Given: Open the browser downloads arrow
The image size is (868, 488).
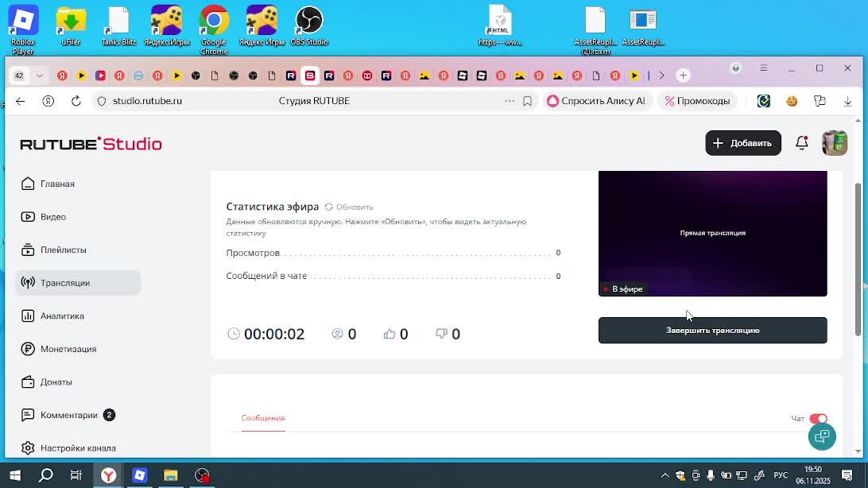Looking at the screenshot, I should pyautogui.click(x=847, y=101).
